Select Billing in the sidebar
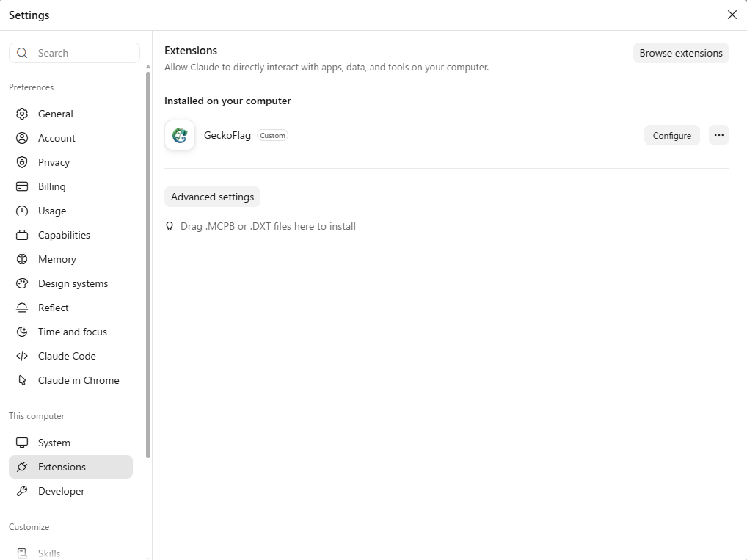Image resolution: width=747 pixels, height=560 pixels. pos(70,186)
